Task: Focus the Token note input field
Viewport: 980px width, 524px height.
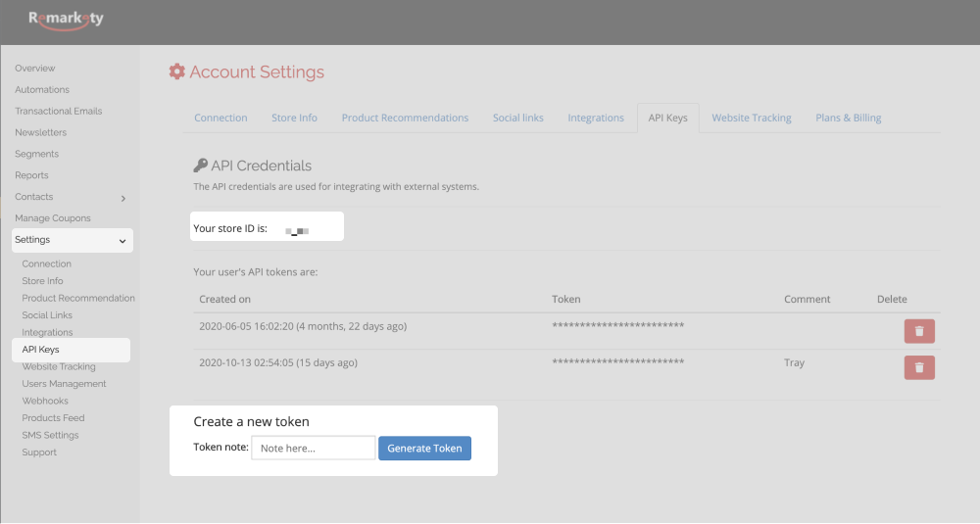Action: coord(313,448)
